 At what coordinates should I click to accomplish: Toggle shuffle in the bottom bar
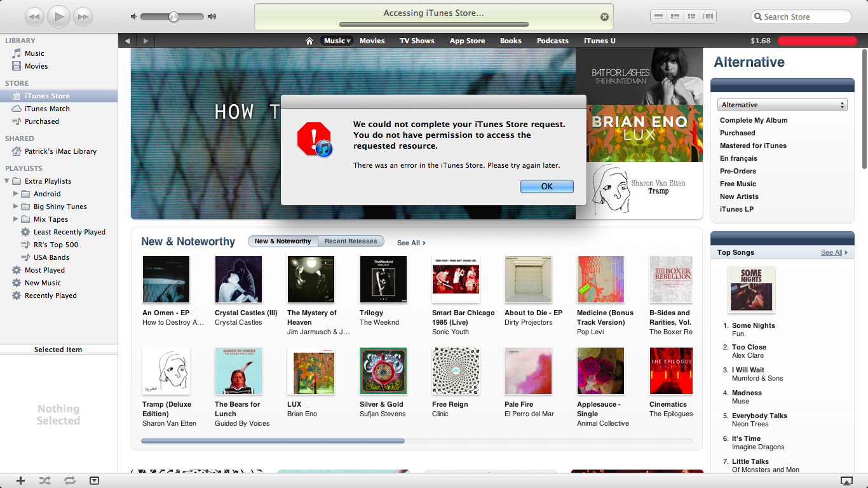pos(45,481)
